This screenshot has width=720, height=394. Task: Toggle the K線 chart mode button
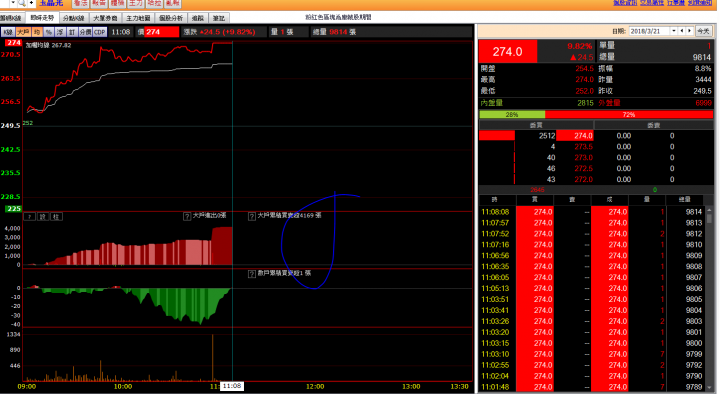(x=8, y=32)
